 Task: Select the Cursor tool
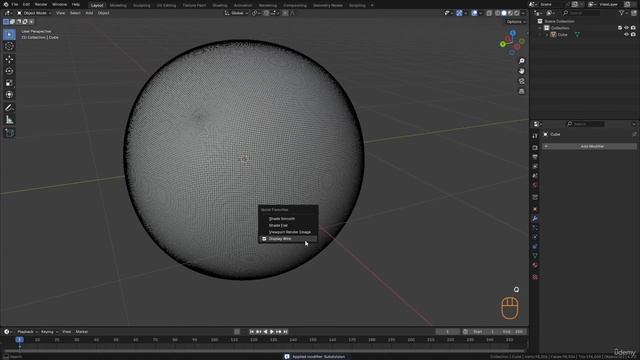point(9,46)
